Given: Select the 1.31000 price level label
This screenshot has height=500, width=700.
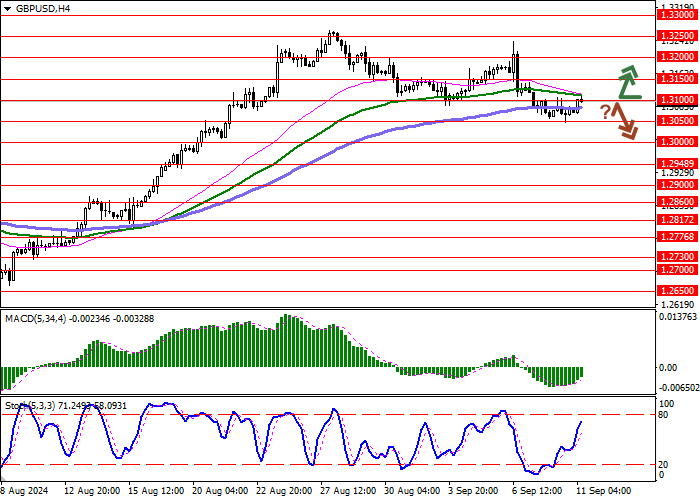Looking at the screenshot, I should [x=678, y=100].
